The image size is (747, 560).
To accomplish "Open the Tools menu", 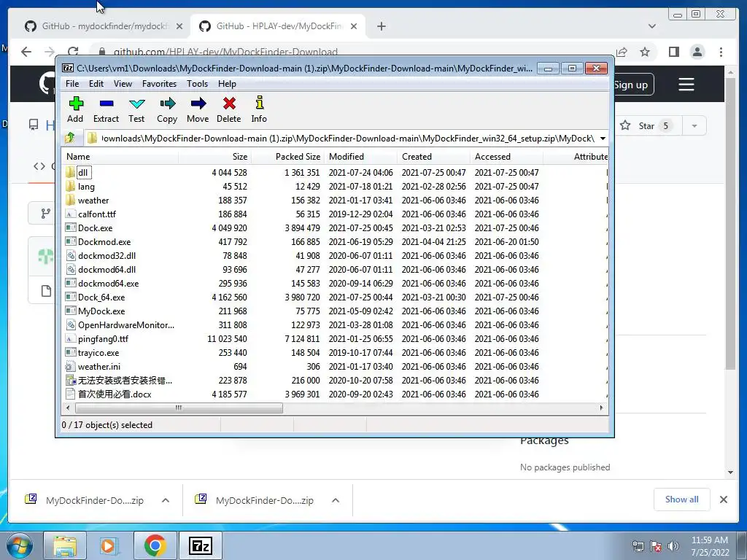I will click(197, 84).
